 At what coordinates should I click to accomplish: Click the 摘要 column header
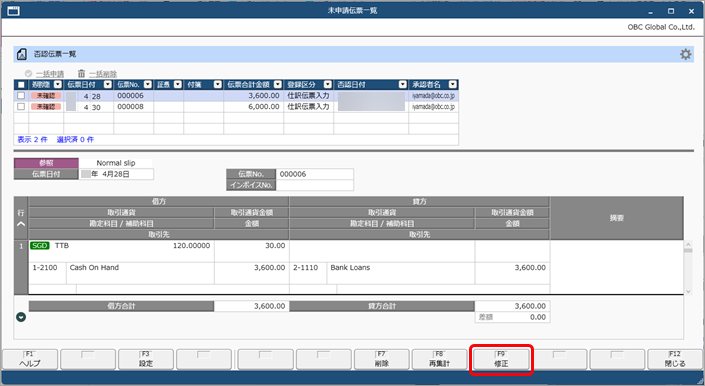(x=617, y=218)
